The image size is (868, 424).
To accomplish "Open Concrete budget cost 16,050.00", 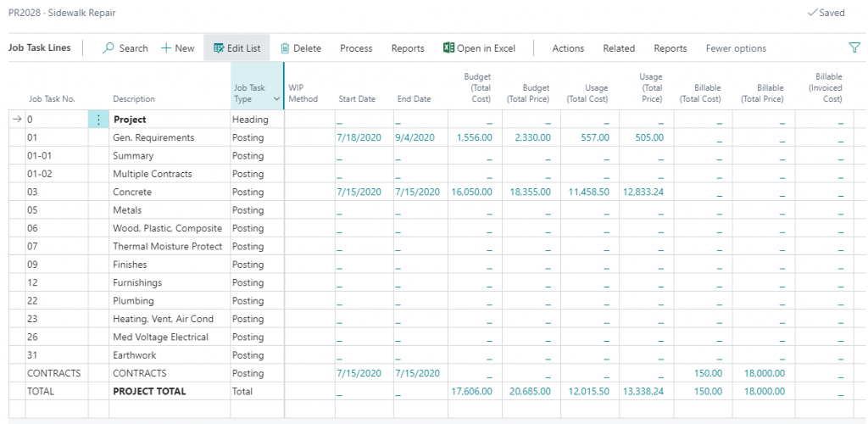I will (471, 192).
